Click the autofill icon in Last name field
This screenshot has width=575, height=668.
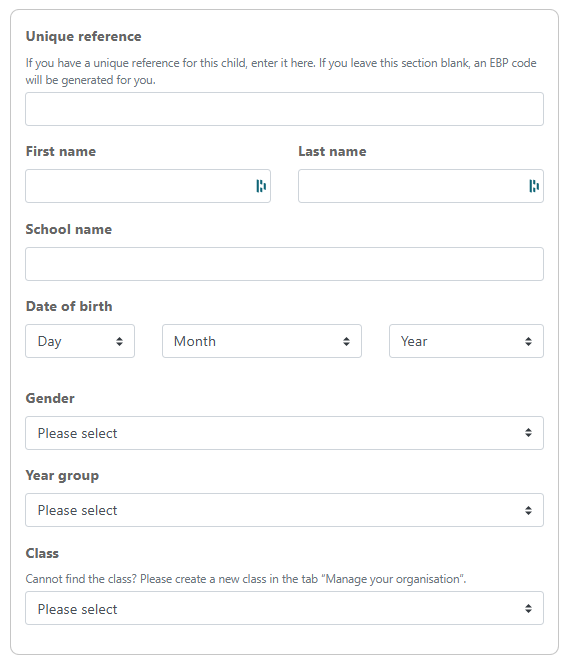534,186
